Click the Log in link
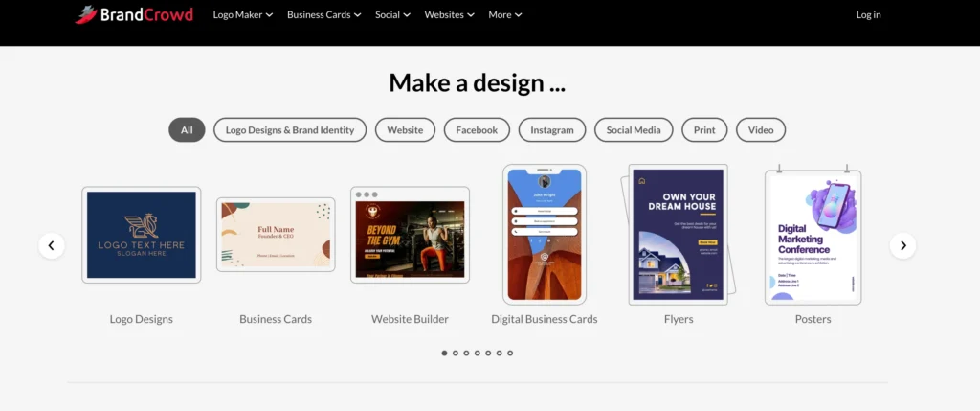 click(x=868, y=15)
